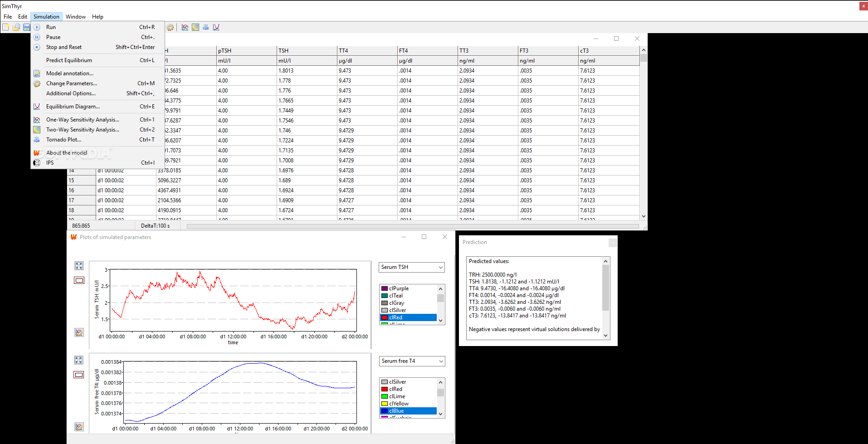Select Predict Equilibrium from Simulation menu
Screen dimensions: 868x444
[98, 60]
